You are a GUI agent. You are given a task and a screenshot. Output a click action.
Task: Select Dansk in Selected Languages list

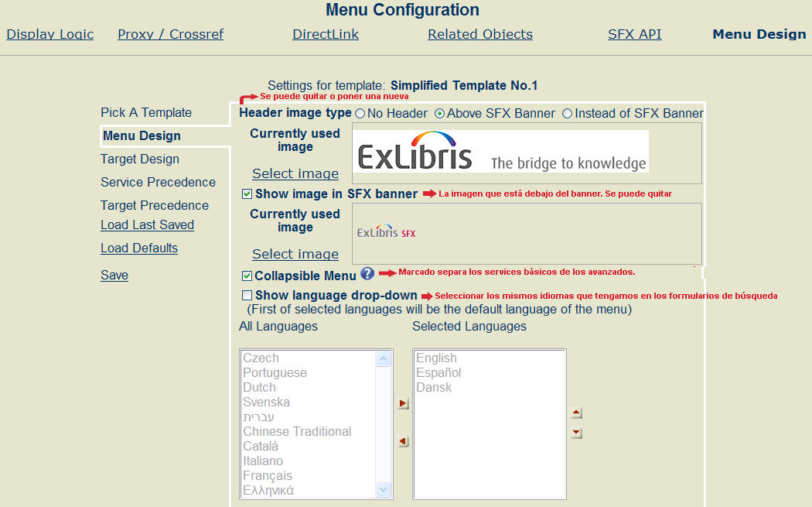434,387
